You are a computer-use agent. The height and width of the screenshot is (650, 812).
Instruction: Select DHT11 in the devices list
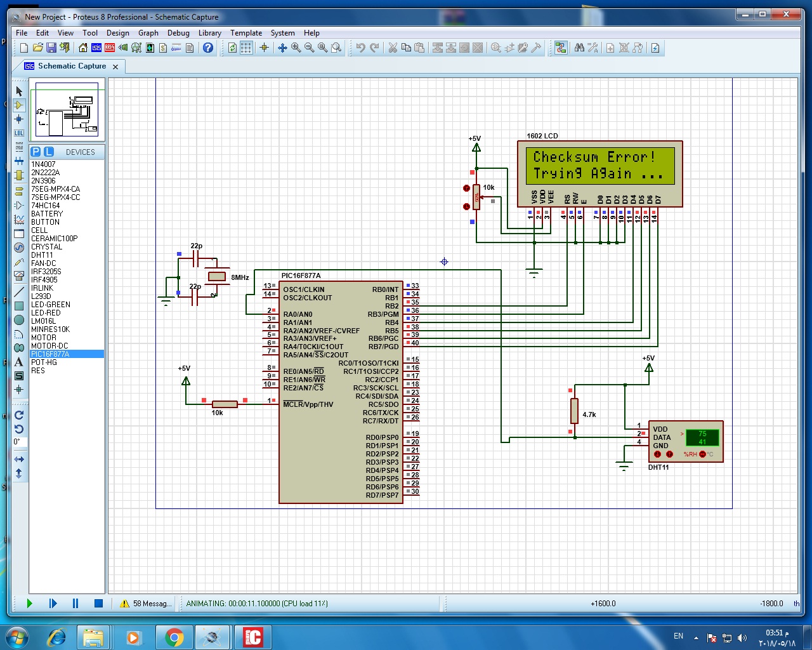click(x=43, y=255)
